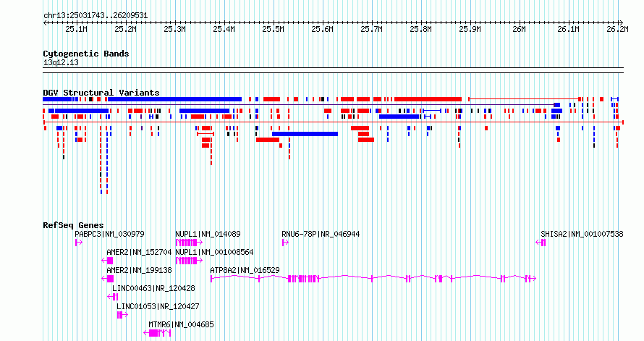Select longest red variant bar in top DGV row
Viewport: 644px width, 341px height.
[428, 99]
